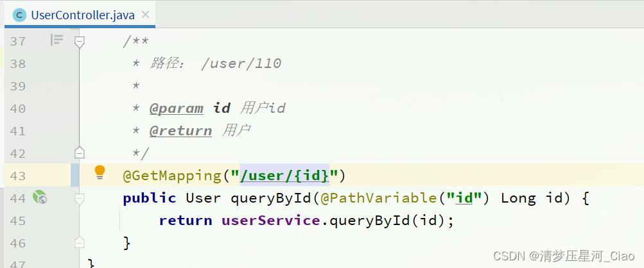644x268 pixels.
Task: Fold the queryById method at line 44
Action: (x=80, y=199)
